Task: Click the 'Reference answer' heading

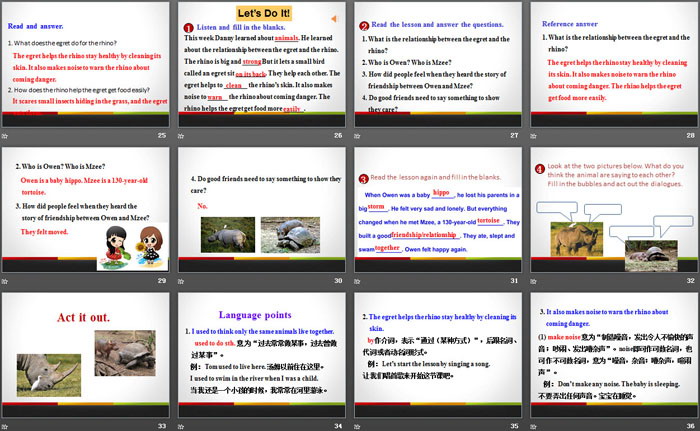Action: pyautogui.click(x=570, y=24)
